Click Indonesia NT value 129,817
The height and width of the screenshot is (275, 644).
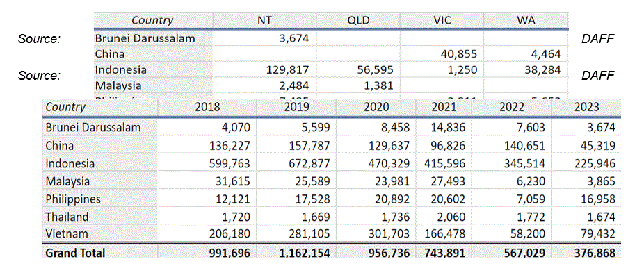pos(287,70)
